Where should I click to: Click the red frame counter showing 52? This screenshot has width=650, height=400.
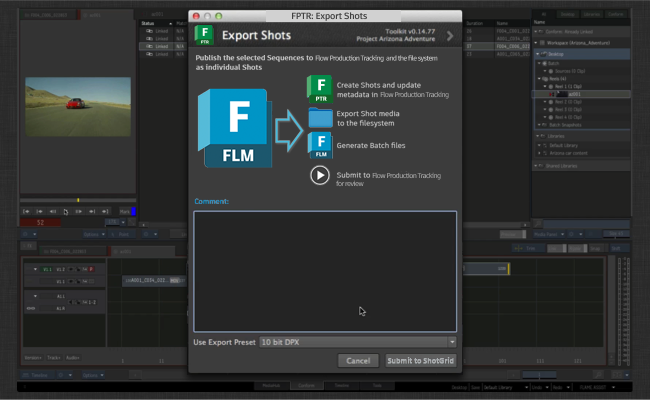(x=40, y=223)
